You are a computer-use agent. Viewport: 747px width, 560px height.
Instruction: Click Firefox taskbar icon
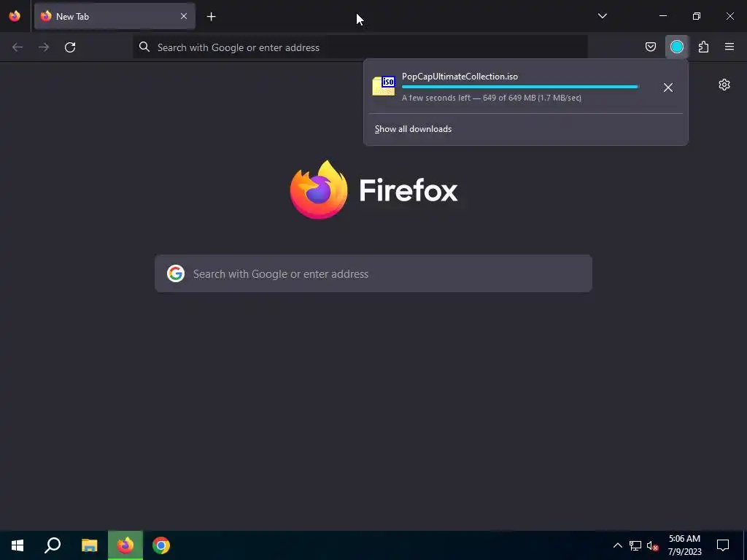tap(125, 545)
